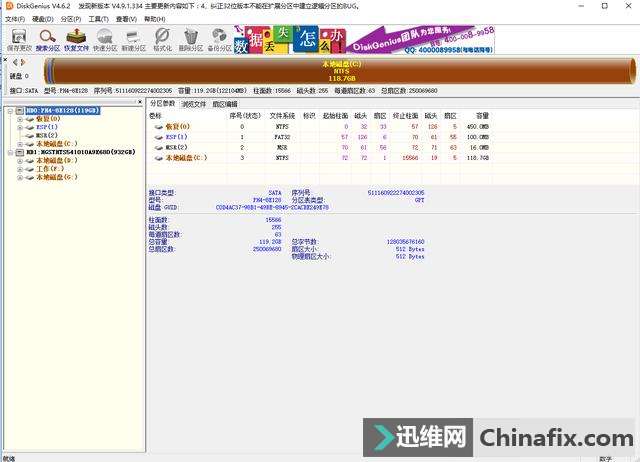Image resolution: width=640 pixels, height=462 pixels.
Task: Click drive icon of 本地磁盘(D:) in tree
Action: click(29, 161)
